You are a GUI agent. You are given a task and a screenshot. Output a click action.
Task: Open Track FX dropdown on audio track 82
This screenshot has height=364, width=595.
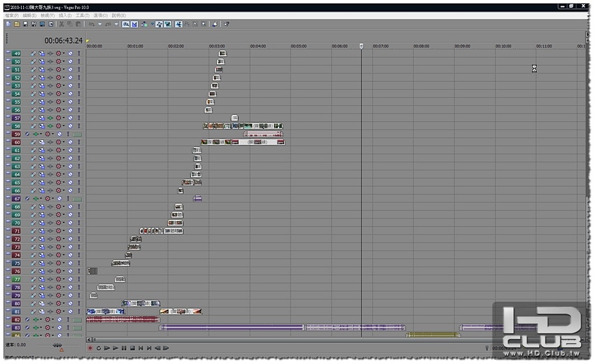tap(41, 320)
